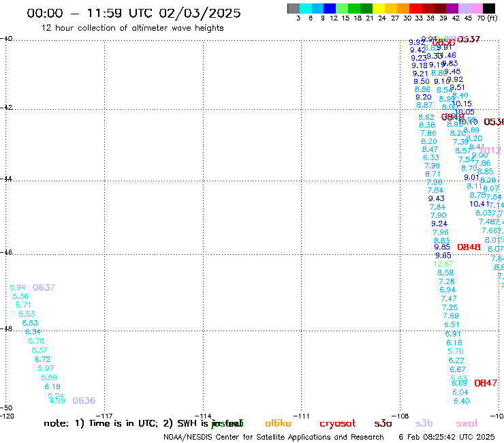Viewport: 504px width, 443px height.
Task: Select the 6.04 wave height value
Action: click(x=460, y=393)
